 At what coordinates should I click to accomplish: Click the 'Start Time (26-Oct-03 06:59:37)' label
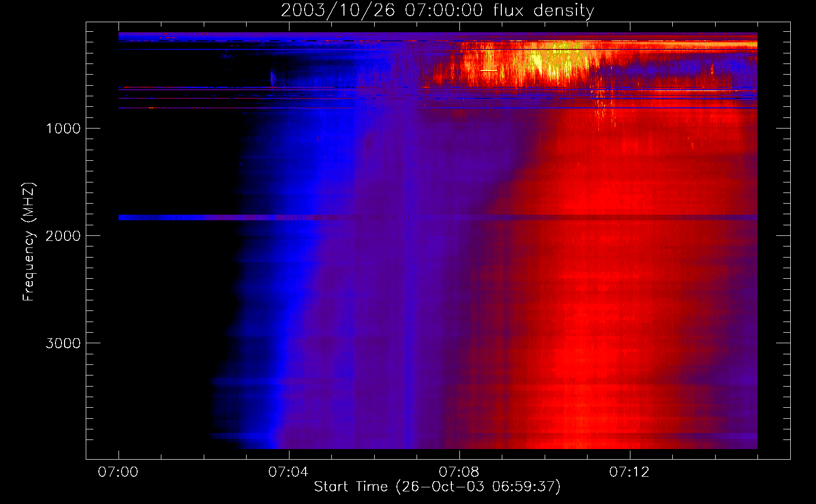coord(437,487)
